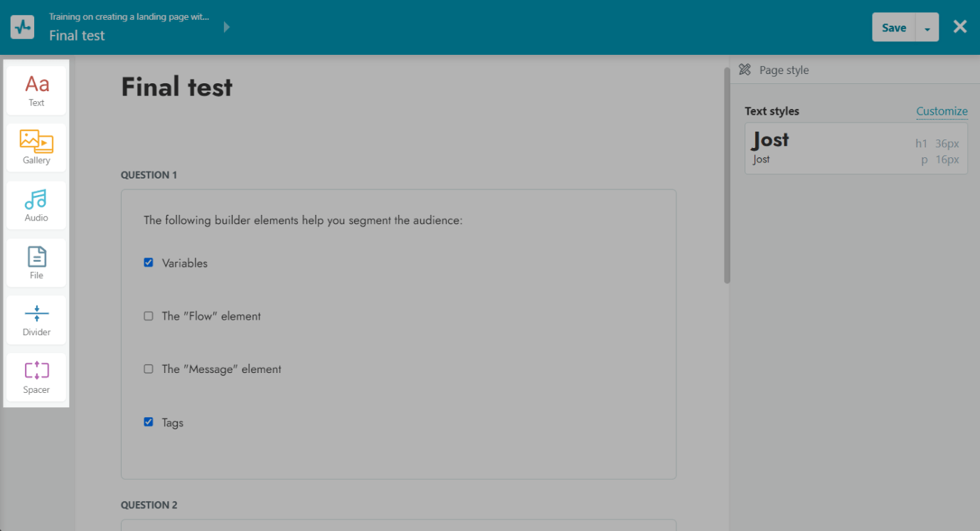Insert a Gallery element
This screenshot has width=980, height=531.
tap(36, 147)
